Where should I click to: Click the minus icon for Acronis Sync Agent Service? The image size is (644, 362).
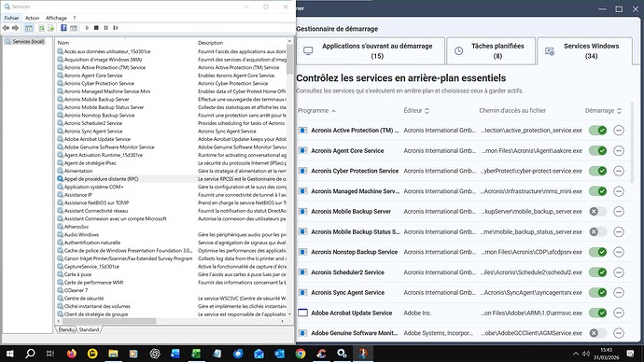point(619,293)
